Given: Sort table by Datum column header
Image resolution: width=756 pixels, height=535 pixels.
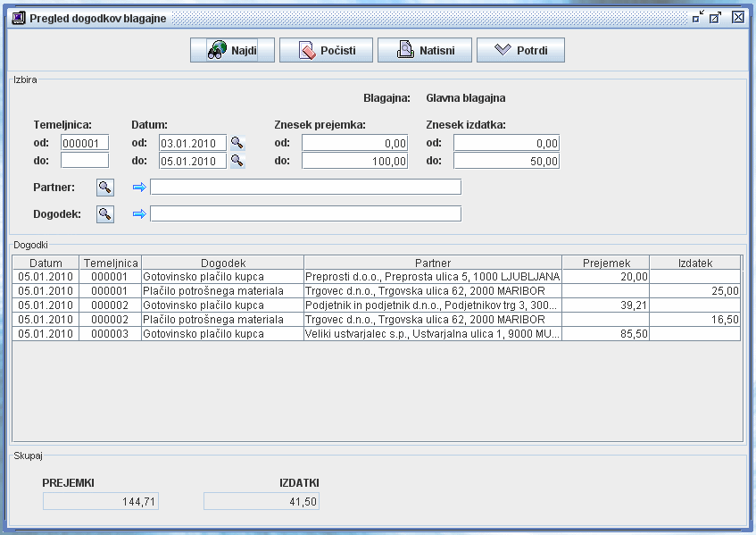Looking at the screenshot, I should (46, 263).
